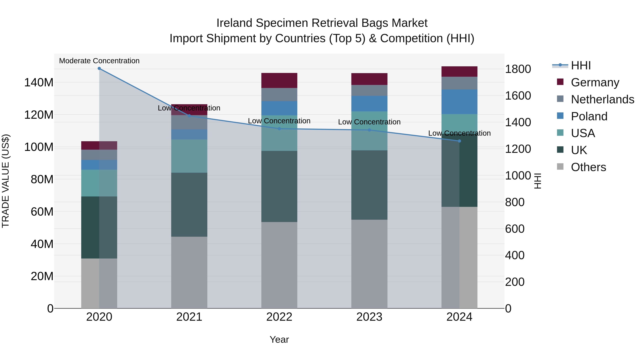This screenshot has height=362, width=644.
Task: Click the Germany maroon legend swatch
Action: tap(560, 82)
